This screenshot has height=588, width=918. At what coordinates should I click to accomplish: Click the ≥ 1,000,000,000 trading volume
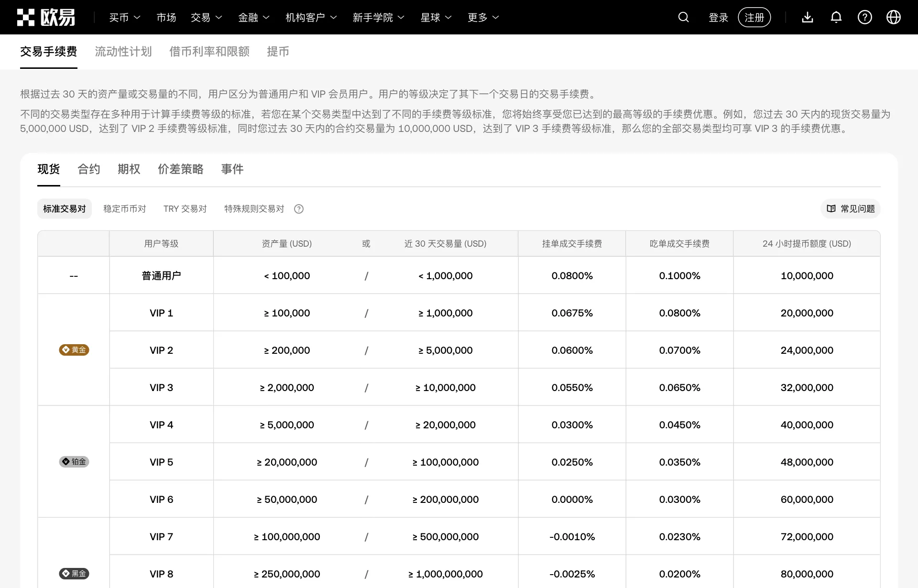point(446,574)
